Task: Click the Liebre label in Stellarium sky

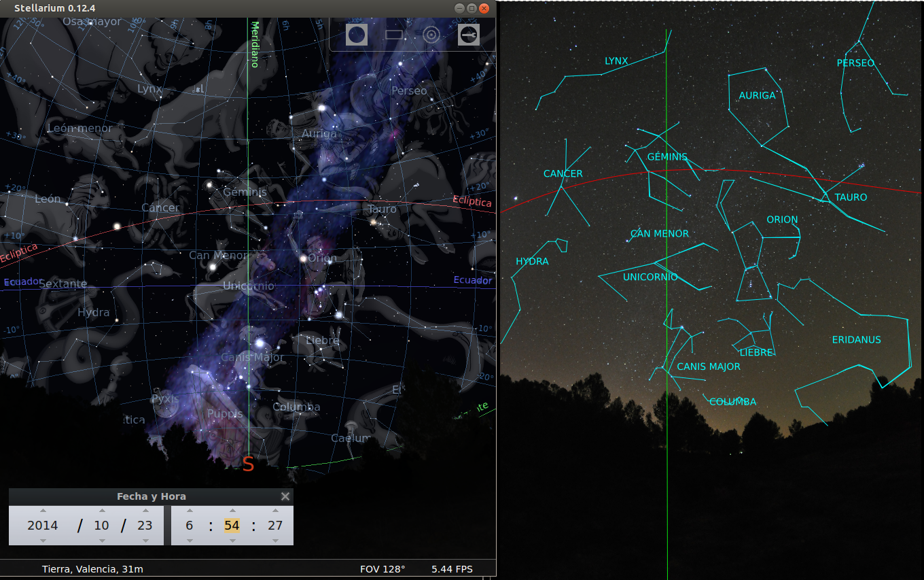Action: [x=323, y=340]
